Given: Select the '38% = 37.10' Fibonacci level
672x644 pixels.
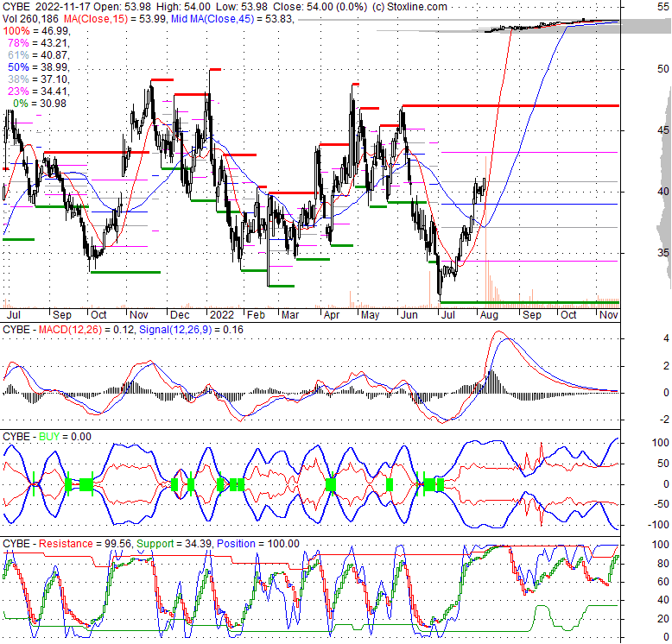Looking at the screenshot, I should (38, 79).
